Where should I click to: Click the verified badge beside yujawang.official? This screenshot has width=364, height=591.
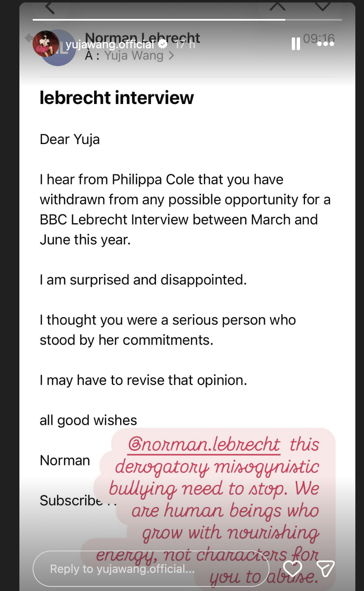163,44
